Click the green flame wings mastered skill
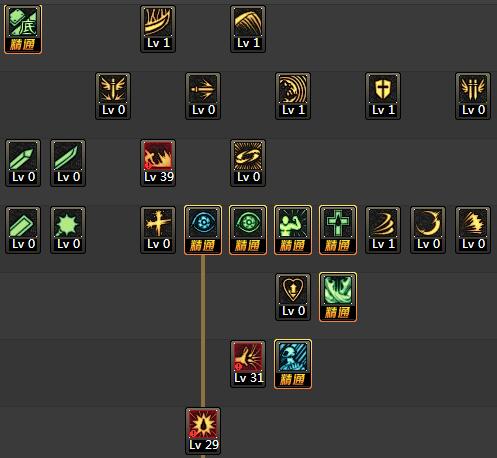497x458 pixels. 338,297
